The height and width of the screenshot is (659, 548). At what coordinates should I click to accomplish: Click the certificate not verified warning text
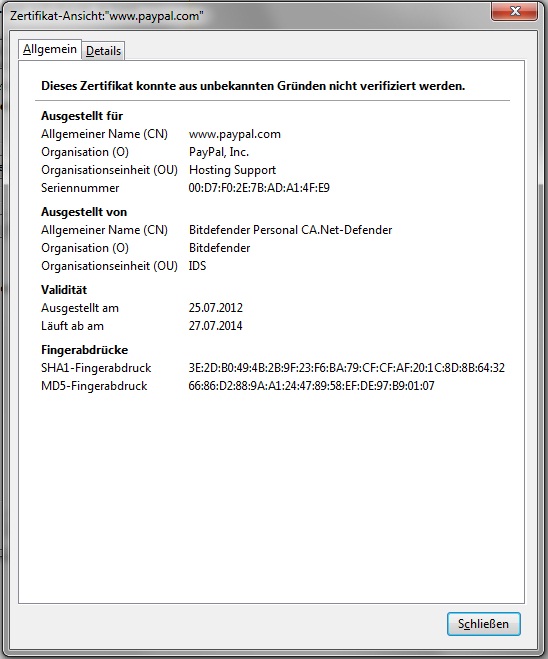253,86
